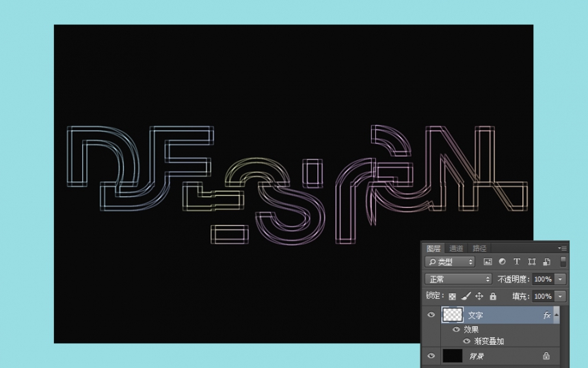The width and height of the screenshot is (588, 368).
Task: Open the 渐变叠加 gradient overlay effect
Action: (489, 341)
